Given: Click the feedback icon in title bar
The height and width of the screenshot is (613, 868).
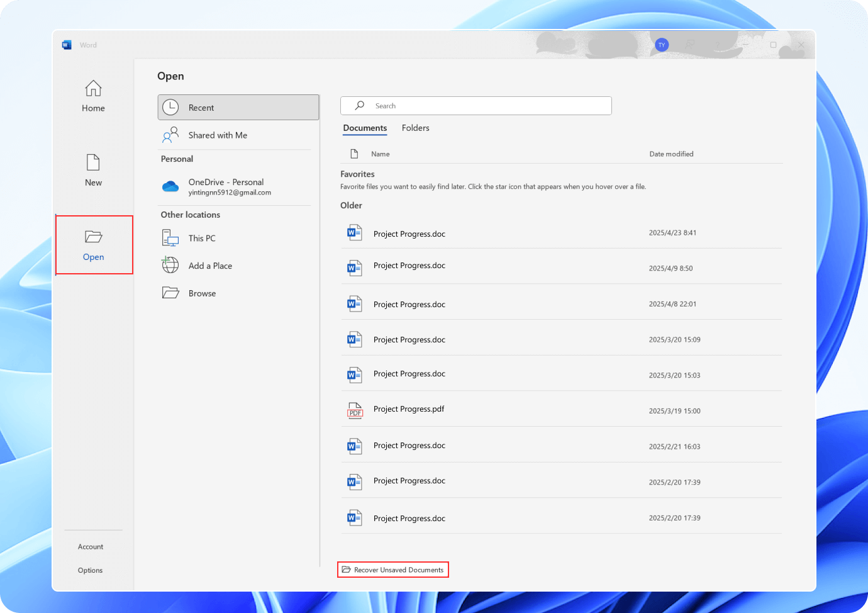Looking at the screenshot, I should [690, 45].
